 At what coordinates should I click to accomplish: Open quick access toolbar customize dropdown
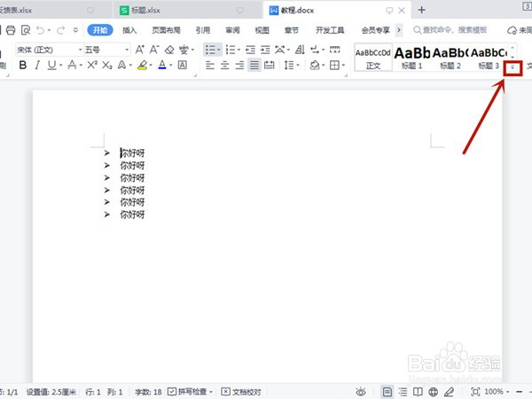(x=75, y=30)
